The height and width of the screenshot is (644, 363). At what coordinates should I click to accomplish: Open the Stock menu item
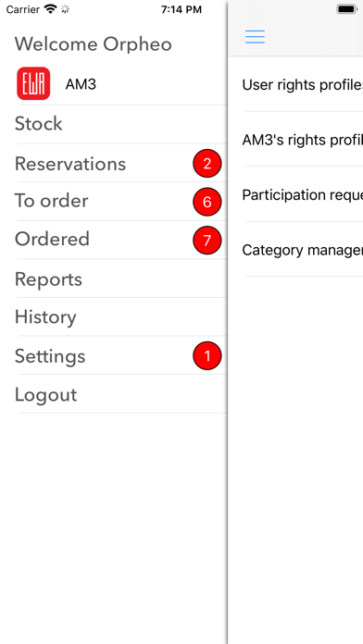(x=114, y=124)
